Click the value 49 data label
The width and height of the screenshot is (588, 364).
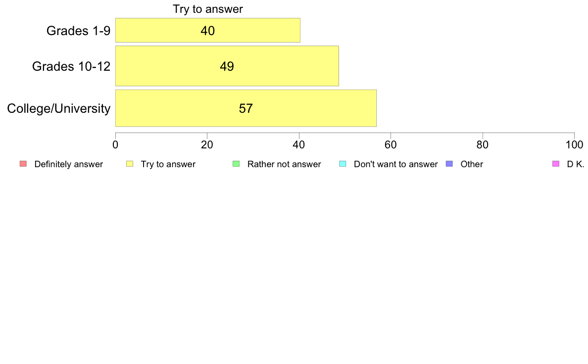pyautogui.click(x=227, y=66)
